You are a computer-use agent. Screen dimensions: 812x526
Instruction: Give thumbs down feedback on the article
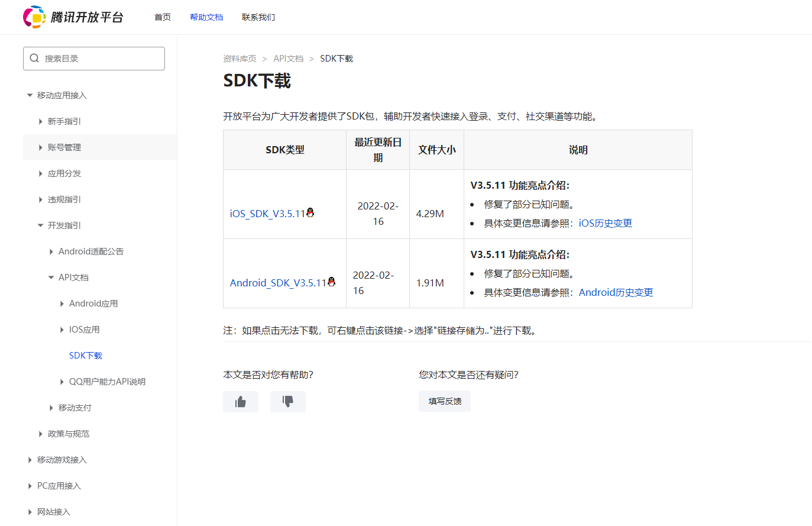[287, 401]
